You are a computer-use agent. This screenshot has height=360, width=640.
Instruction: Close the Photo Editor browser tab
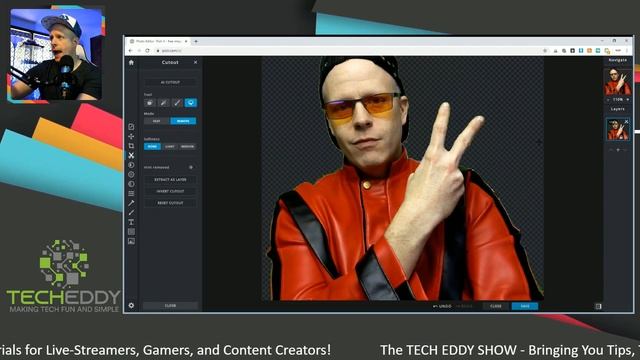(186, 41)
